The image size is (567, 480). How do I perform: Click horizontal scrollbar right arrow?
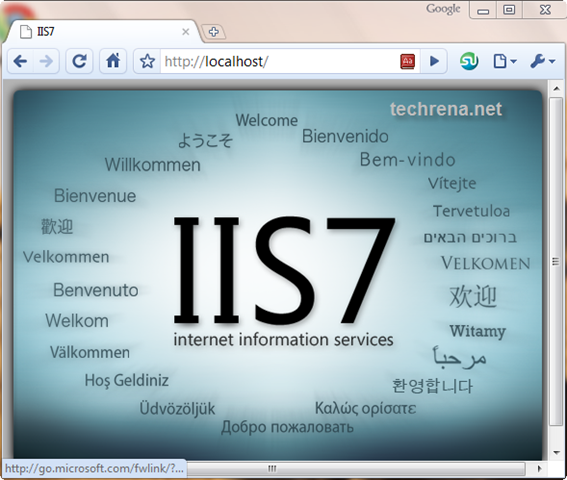click(x=539, y=469)
